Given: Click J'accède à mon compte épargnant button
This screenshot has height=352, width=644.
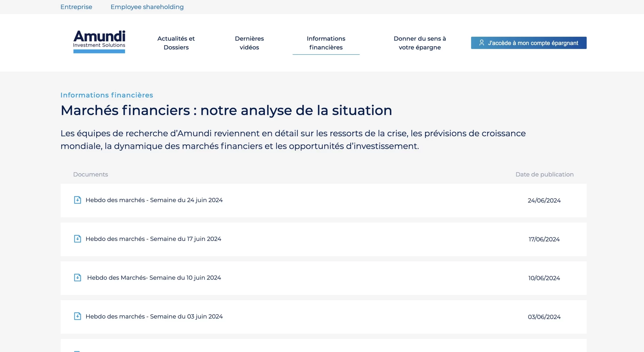Looking at the screenshot, I should click(529, 43).
